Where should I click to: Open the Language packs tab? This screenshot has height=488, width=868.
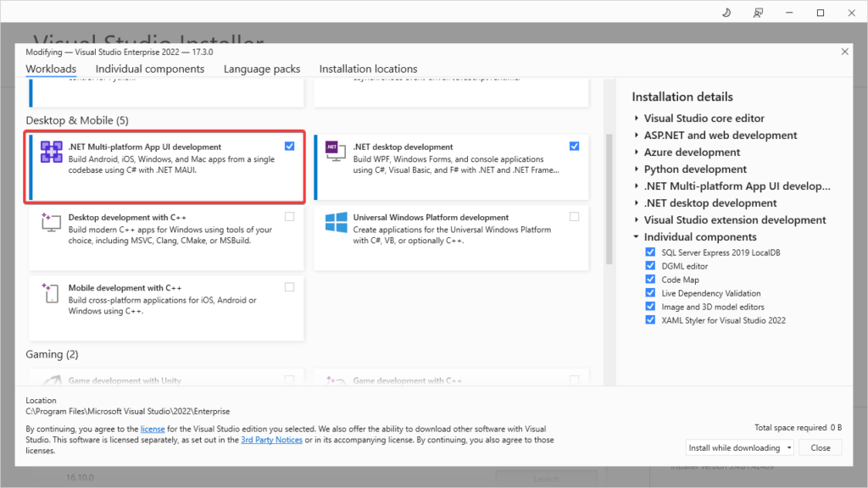tap(262, 69)
